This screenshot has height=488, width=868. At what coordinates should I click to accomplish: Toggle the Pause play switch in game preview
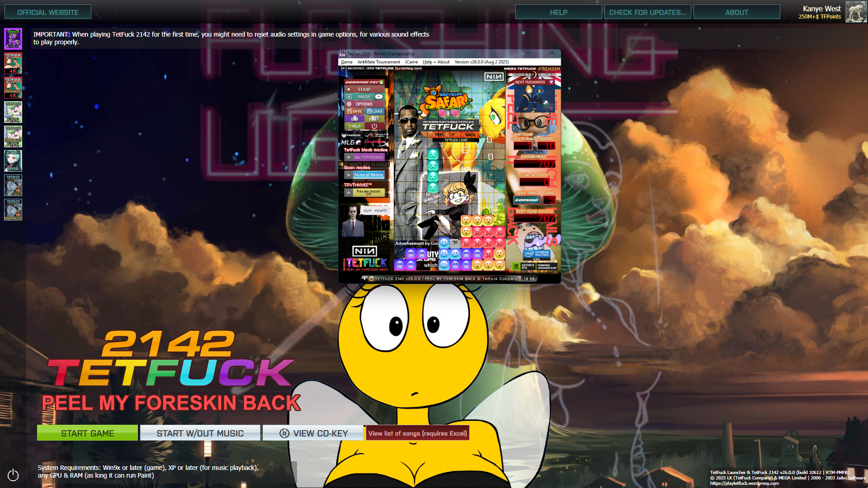tap(378, 97)
